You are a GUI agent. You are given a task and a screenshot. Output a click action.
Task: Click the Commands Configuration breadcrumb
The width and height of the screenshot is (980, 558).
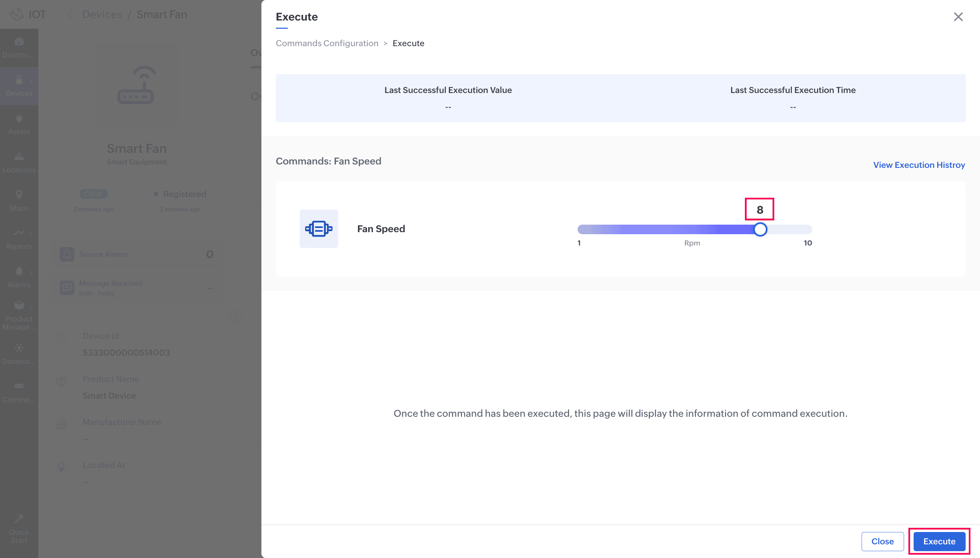(x=327, y=43)
